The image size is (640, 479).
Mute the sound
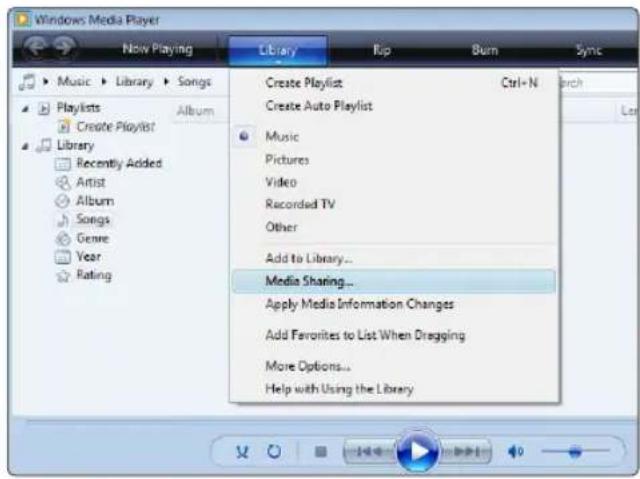point(515,452)
